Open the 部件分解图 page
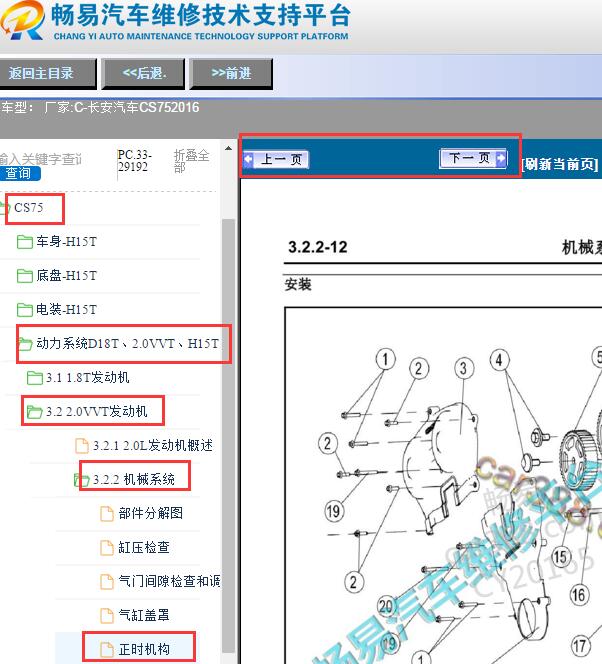 point(151,513)
